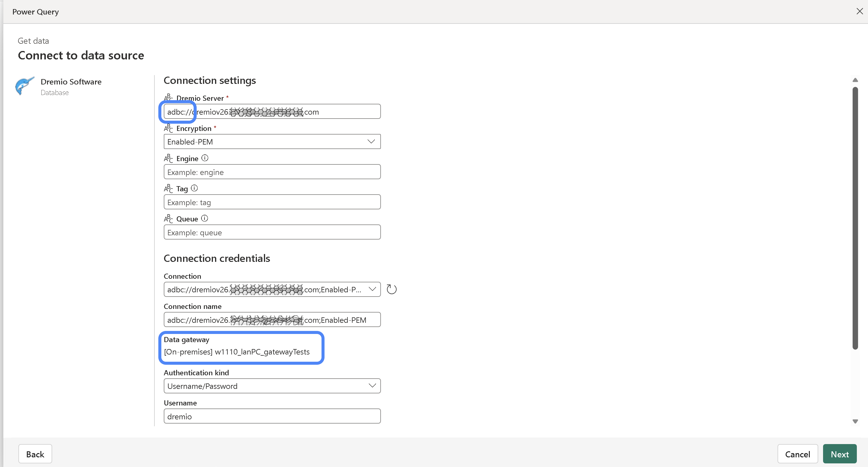Cancel the connection setup
868x467 pixels.
tap(797, 454)
